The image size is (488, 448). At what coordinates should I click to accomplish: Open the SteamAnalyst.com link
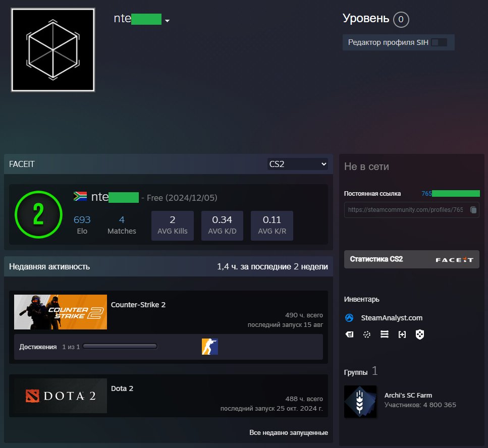(392, 318)
